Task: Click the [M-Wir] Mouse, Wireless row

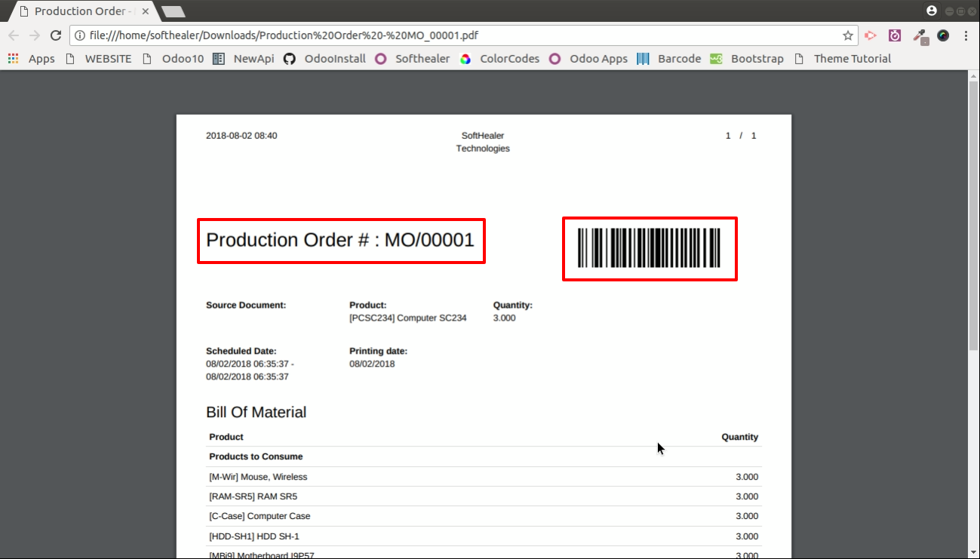Action: pyautogui.click(x=484, y=477)
